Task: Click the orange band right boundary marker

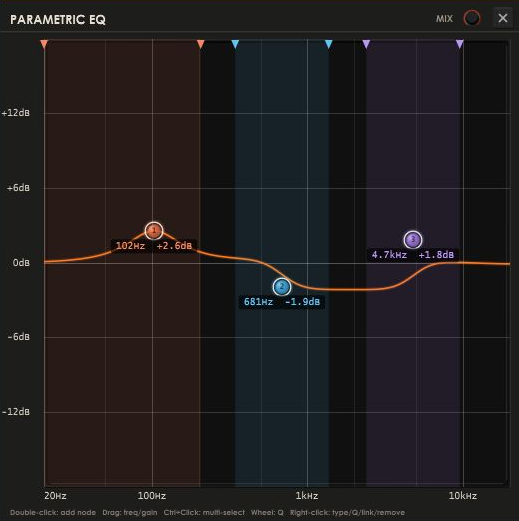Action: [200, 44]
